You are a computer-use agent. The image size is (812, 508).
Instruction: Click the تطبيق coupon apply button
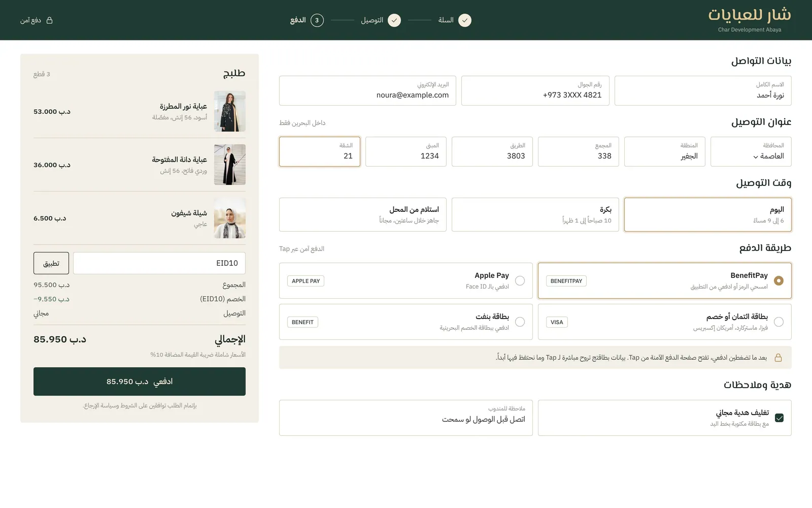[x=51, y=263]
